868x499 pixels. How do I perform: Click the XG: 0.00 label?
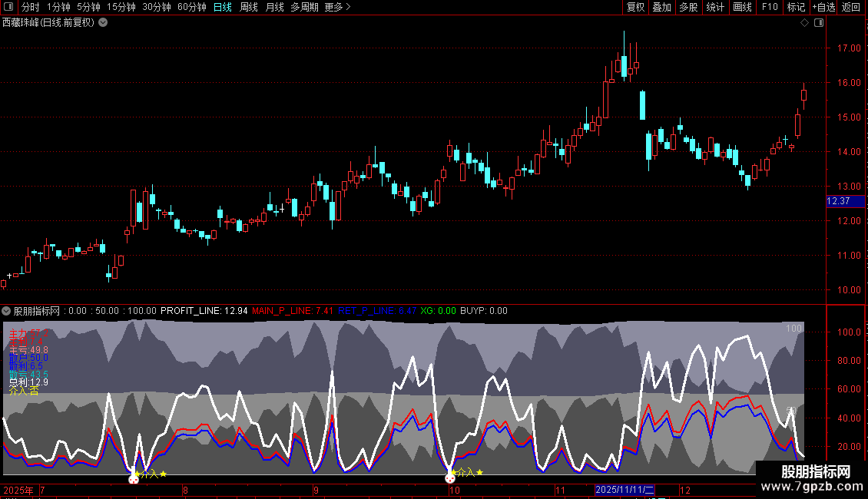point(438,311)
